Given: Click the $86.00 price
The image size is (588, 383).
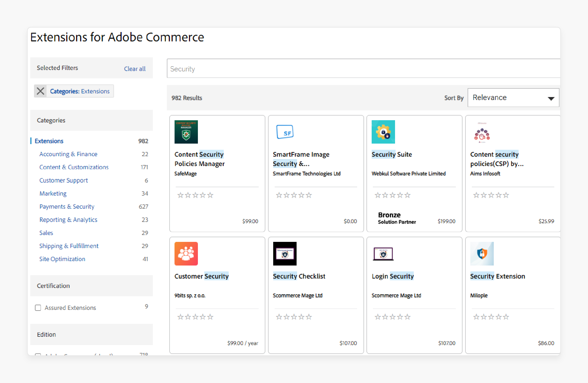Looking at the screenshot, I should tap(546, 343).
